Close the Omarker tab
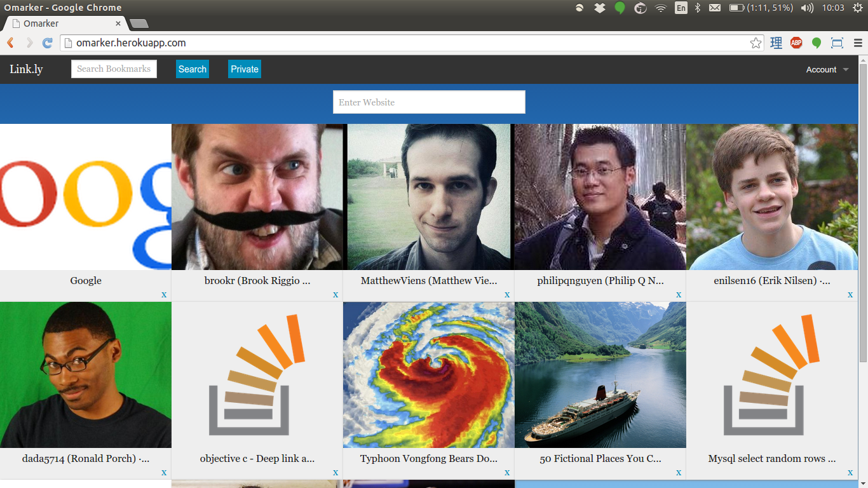The width and height of the screenshot is (868, 488). coord(118,24)
